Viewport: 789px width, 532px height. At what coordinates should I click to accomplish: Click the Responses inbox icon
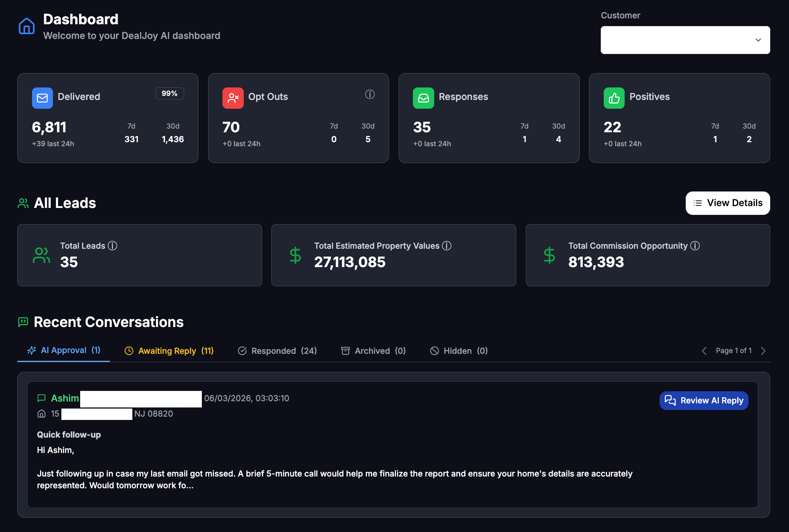[423, 98]
